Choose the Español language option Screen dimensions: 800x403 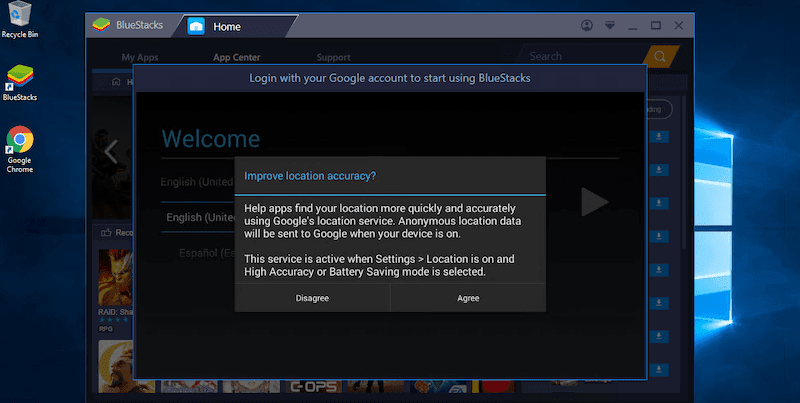[207, 253]
